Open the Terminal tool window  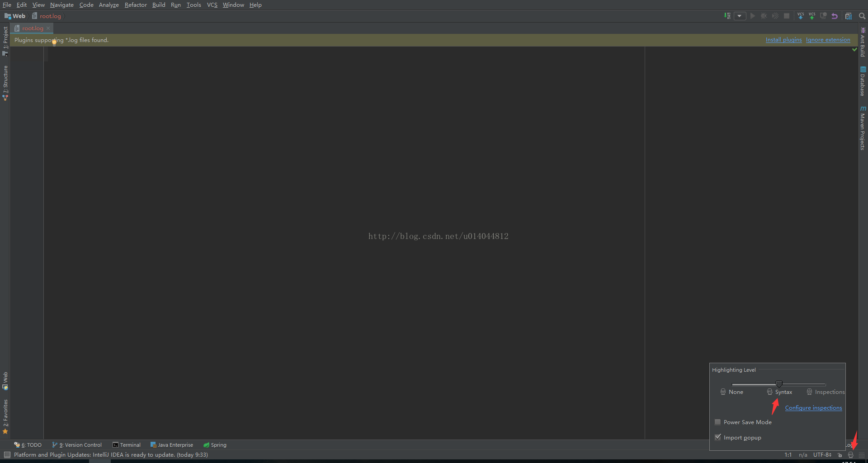(x=127, y=445)
